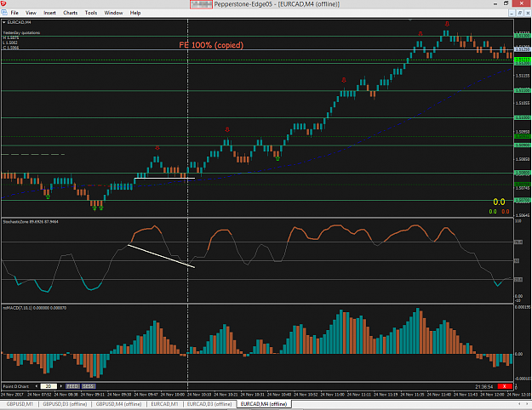Click the MACD(7,10,1) indicator label

[x=34, y=308]
